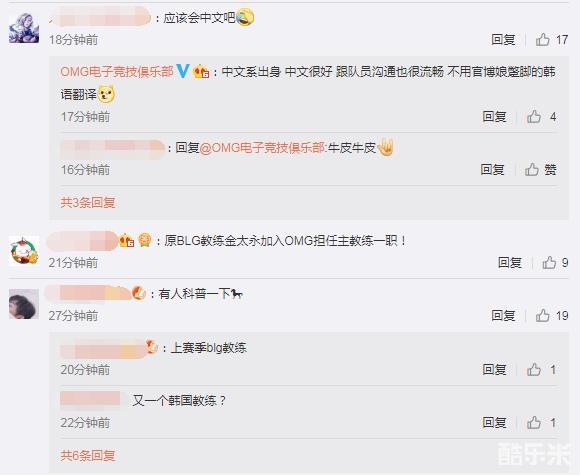Click the thumbs-up labeled 赞

point(532,169)
